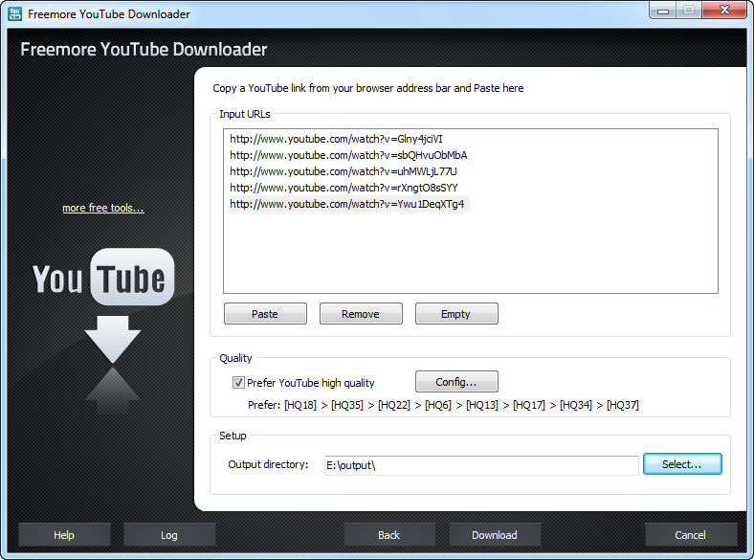This screenshot has width=754, height=560.
Task: Go Back to the previous step
Action: click(x=389, y=535)
